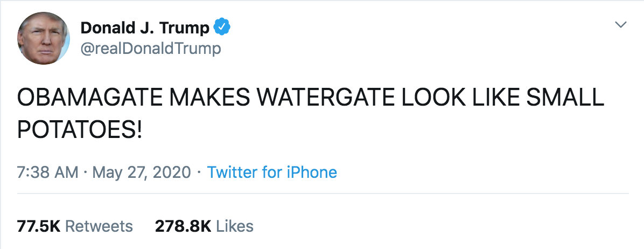Open the profile avatar photo

coord(43,38)
